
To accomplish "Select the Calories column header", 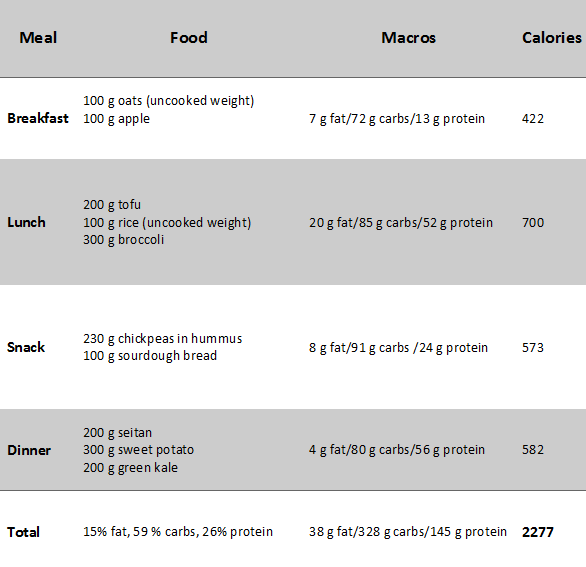I will pyautogui.click(x=552, y=38).
